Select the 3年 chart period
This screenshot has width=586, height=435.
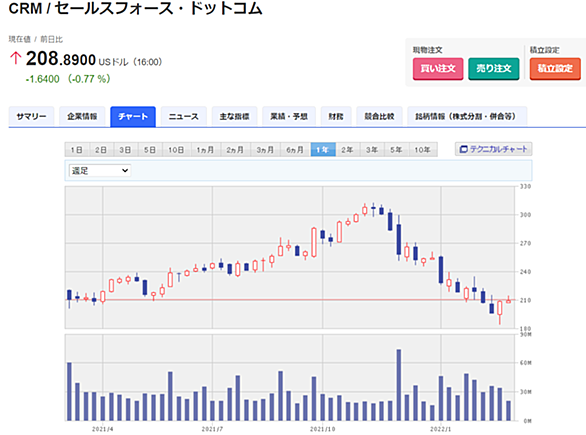372,150
